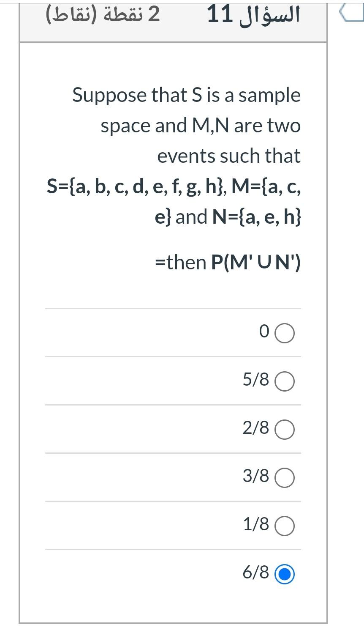Screen dimensions: 364x633
Task: Click the selected 6/8 radio button
Action: coord(285,574)
